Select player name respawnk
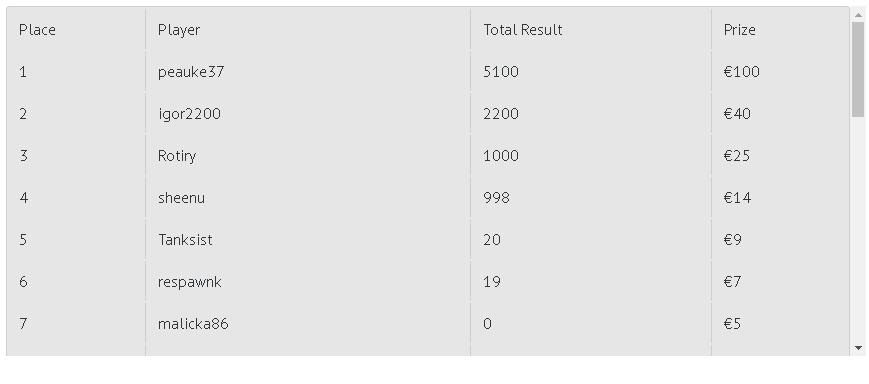 (190, 282)
